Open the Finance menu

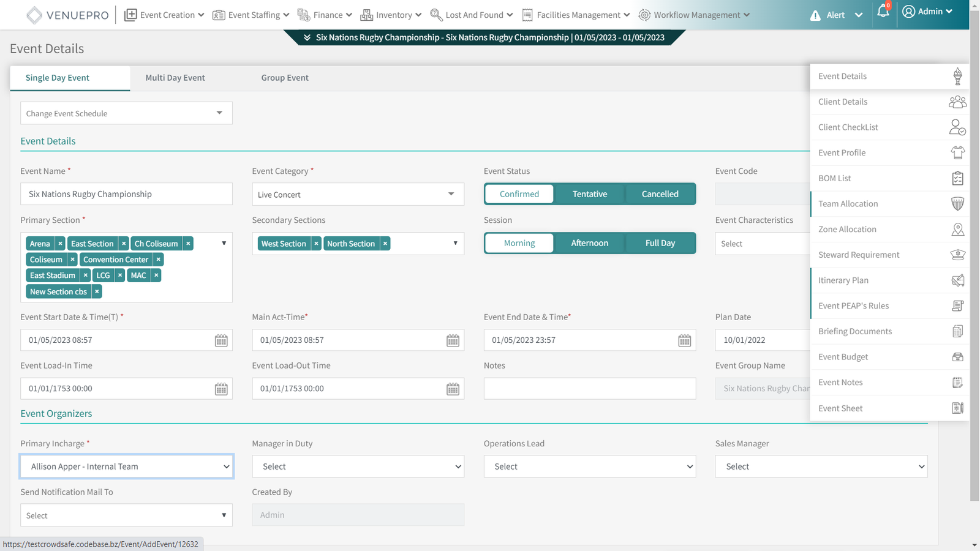(325, 15)
